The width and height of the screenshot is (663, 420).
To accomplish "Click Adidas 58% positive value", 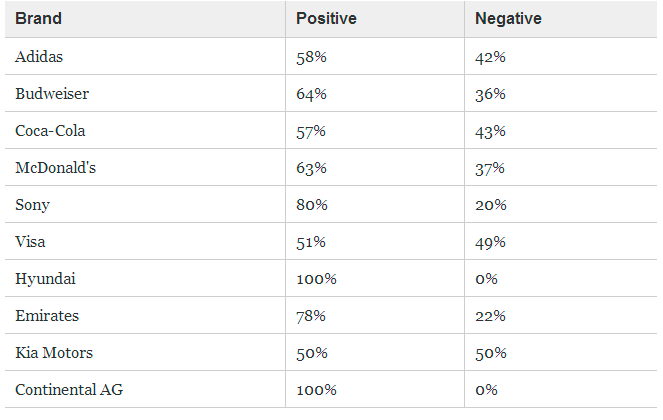I will 311,57.
